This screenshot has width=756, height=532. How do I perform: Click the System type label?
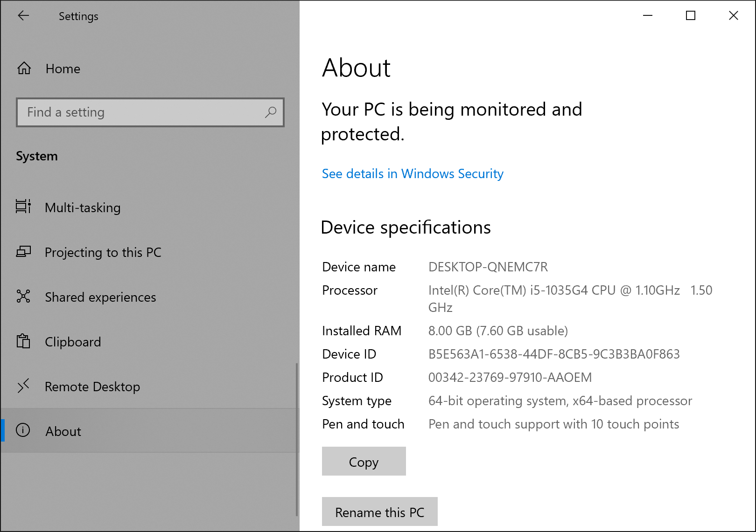[x=357, y=401]
